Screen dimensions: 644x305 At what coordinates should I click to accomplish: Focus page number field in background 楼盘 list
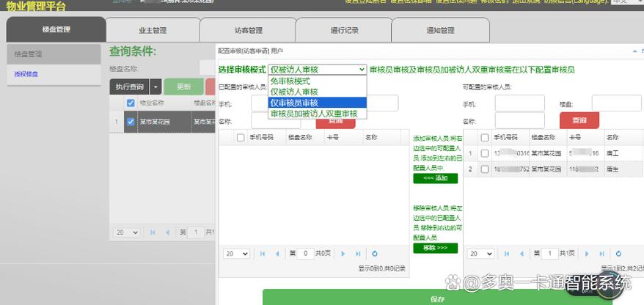coord(196,232)
